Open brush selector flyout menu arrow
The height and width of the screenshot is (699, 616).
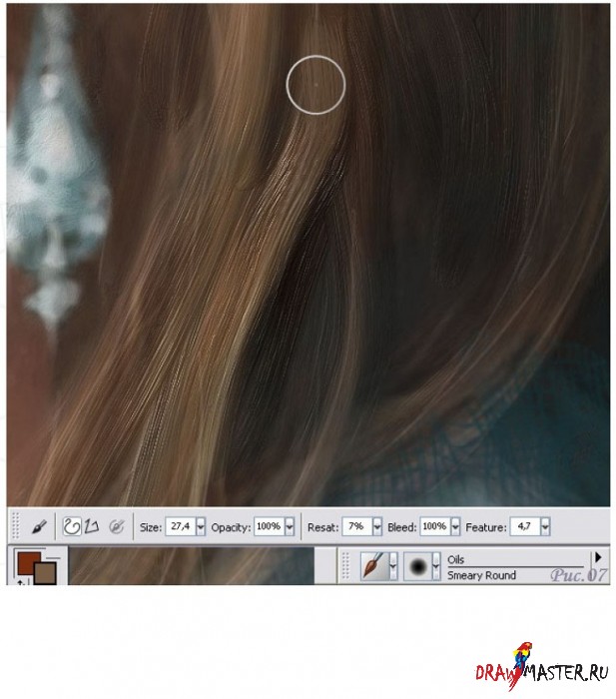(598, 556)
